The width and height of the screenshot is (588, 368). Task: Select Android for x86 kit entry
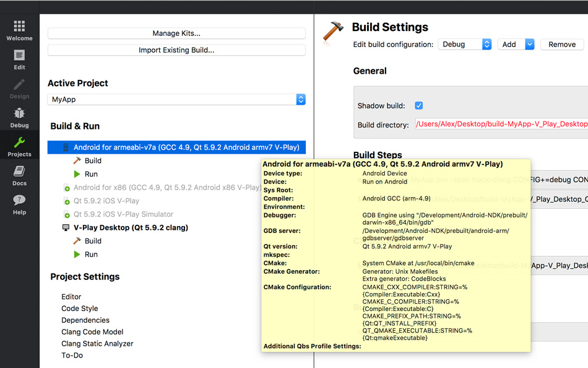167,188
